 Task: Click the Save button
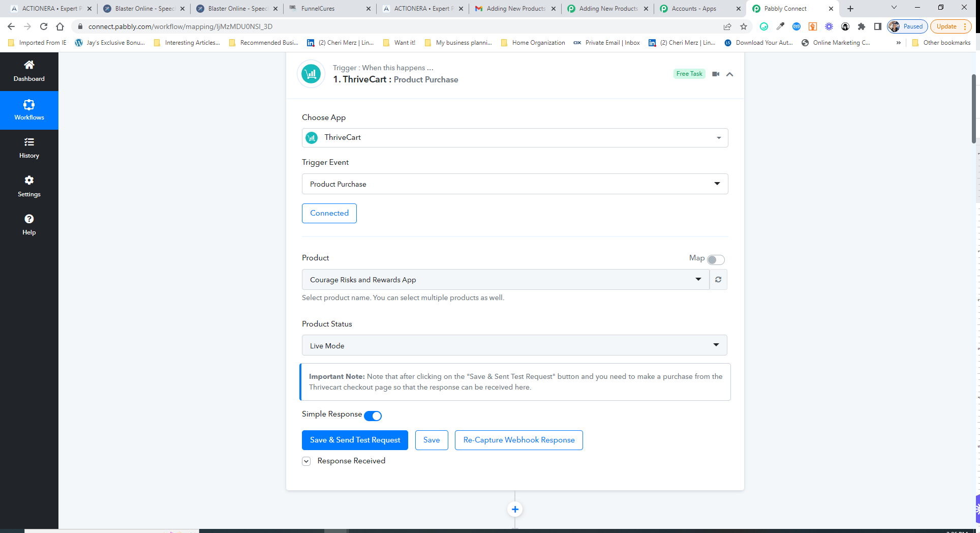[x=432, y=440]
